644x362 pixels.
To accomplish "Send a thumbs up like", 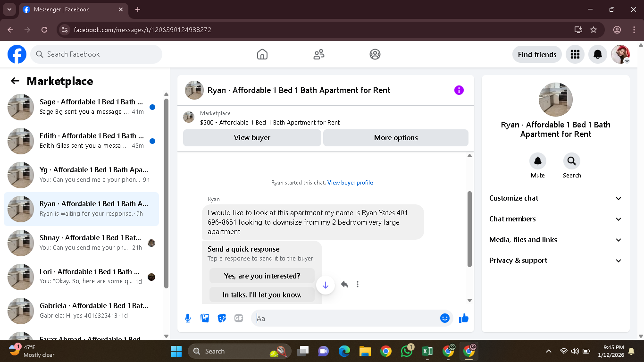I will [x=464, y=318].
